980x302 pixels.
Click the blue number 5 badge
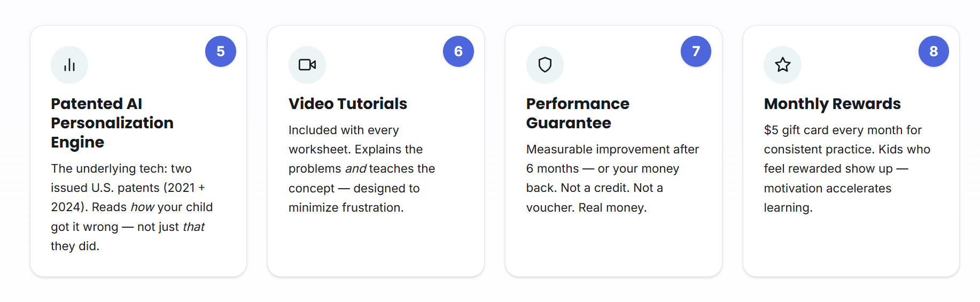tap(221, 51)
